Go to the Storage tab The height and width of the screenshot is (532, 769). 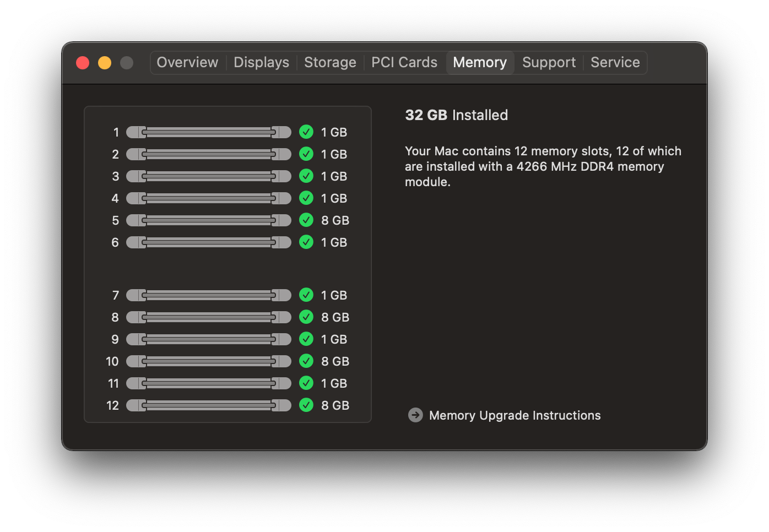(x=330, y=63)
